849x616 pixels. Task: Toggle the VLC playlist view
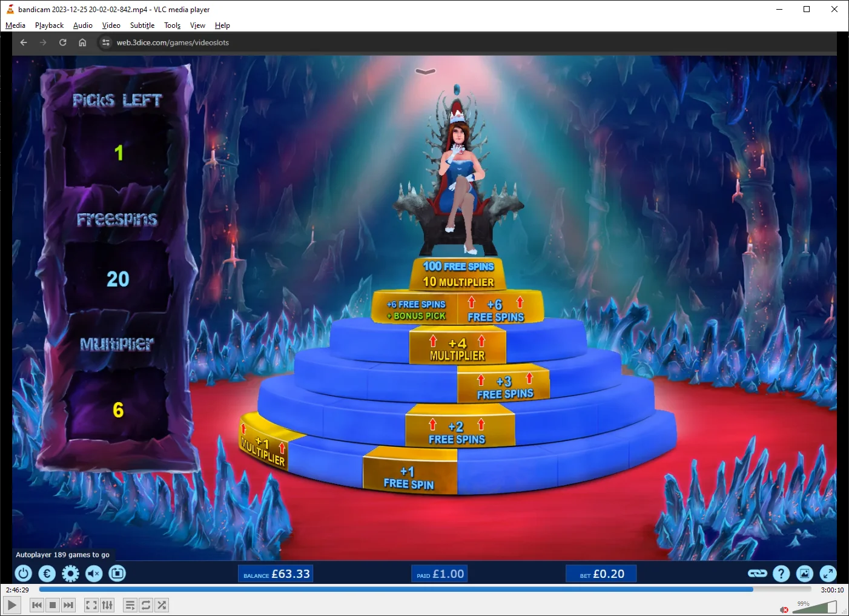click(130, 605)
